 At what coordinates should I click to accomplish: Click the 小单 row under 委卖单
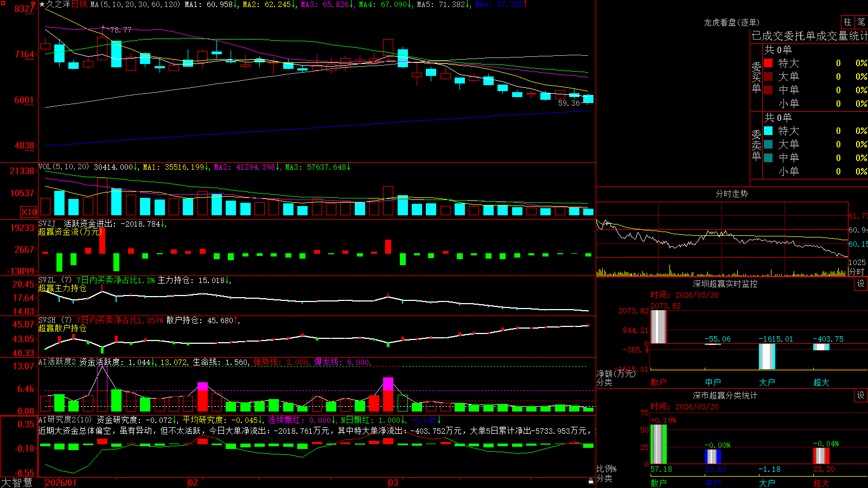[x=815, y=171]
